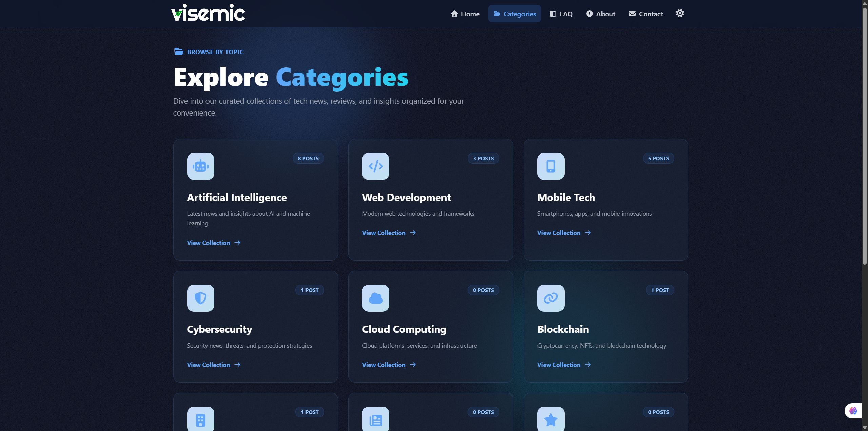Click the visernic logo
Viewport: 868px width, 431px height.
(208, 13)
